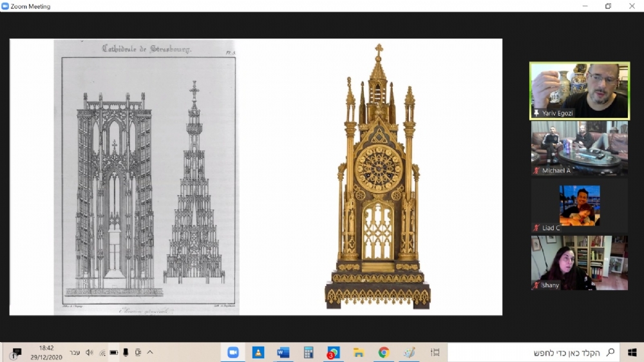Select Yariv Egozi's video tile
The width and height of the screenshot is (644, 362).
(x=580, y=91)
